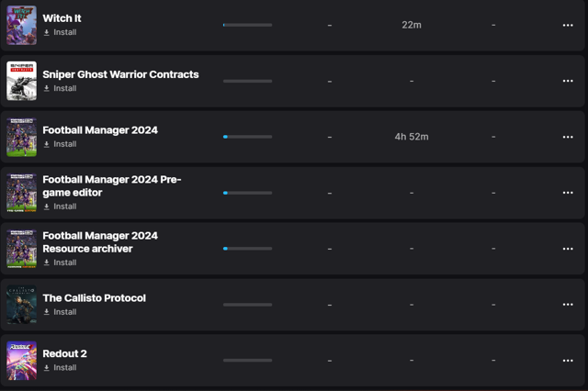Click the download icon under Witch It

click(47, 33)
